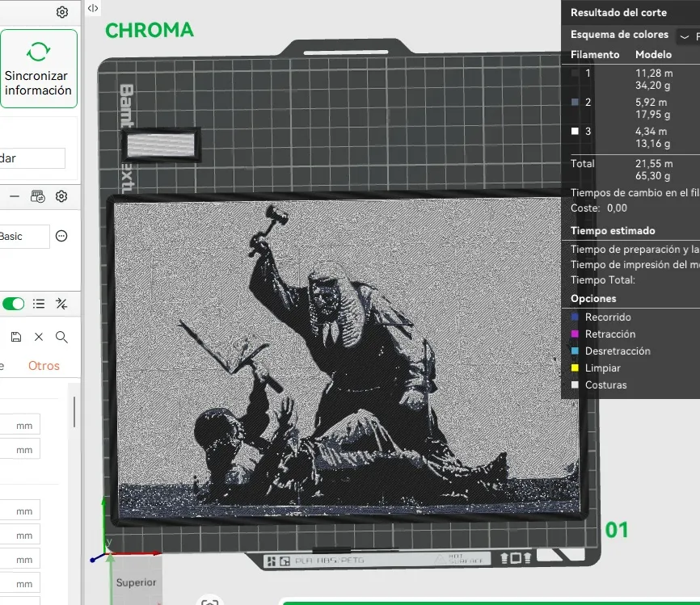Click the camera icon below the plate
Viewport: 700px width, 605px height.
tap(209, 601)
